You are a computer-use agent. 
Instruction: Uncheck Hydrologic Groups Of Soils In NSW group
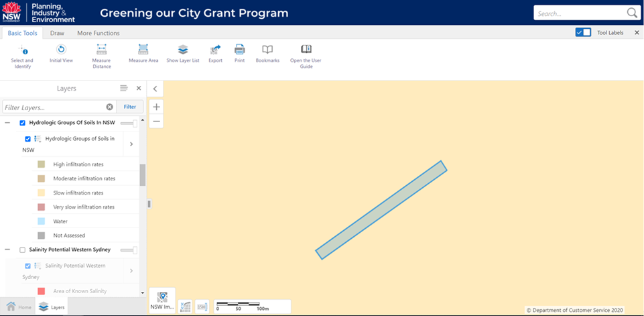[x=23, y=123]
